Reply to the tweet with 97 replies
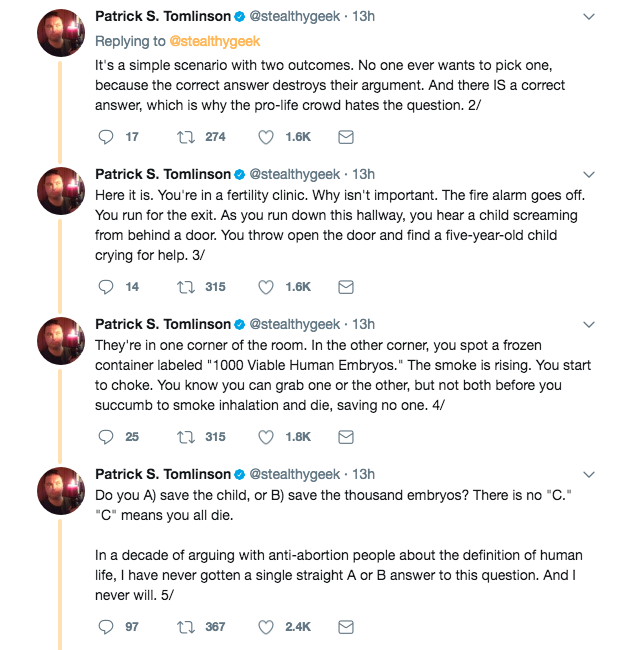The width and height of the screenshot is (635, 650). click(x=108, y=627)
